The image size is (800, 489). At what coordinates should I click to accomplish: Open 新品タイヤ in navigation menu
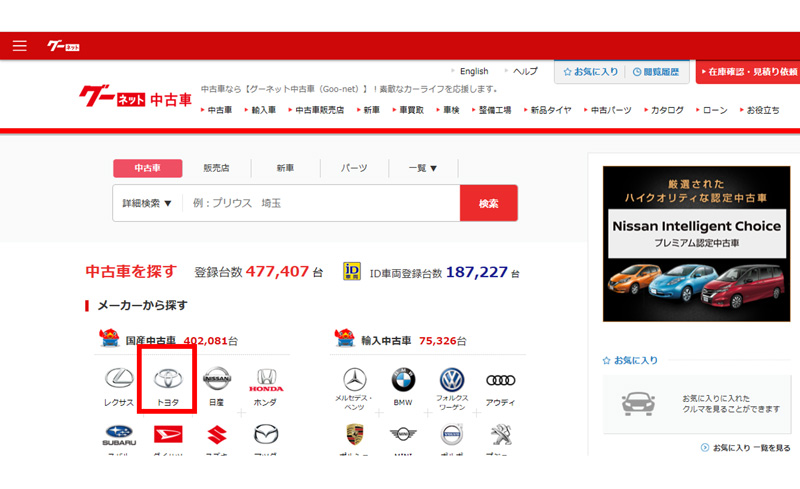pyautogui.click(x=551, y=110)
